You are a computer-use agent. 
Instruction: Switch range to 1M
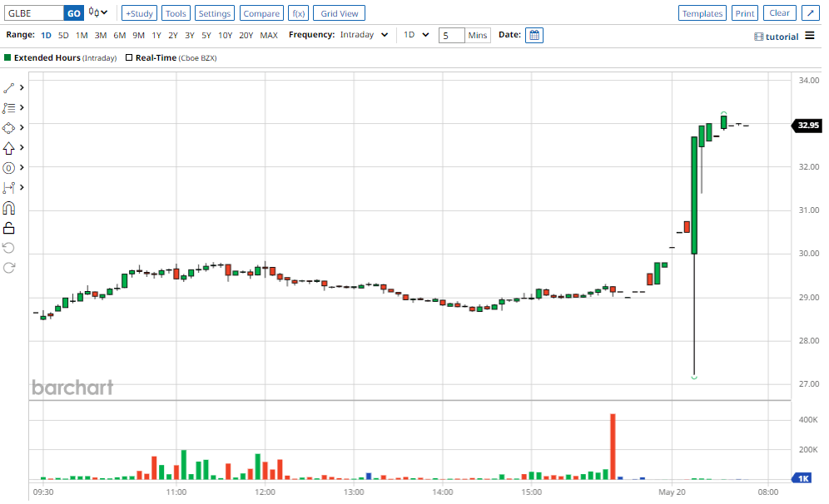click(x=82, y=36)
